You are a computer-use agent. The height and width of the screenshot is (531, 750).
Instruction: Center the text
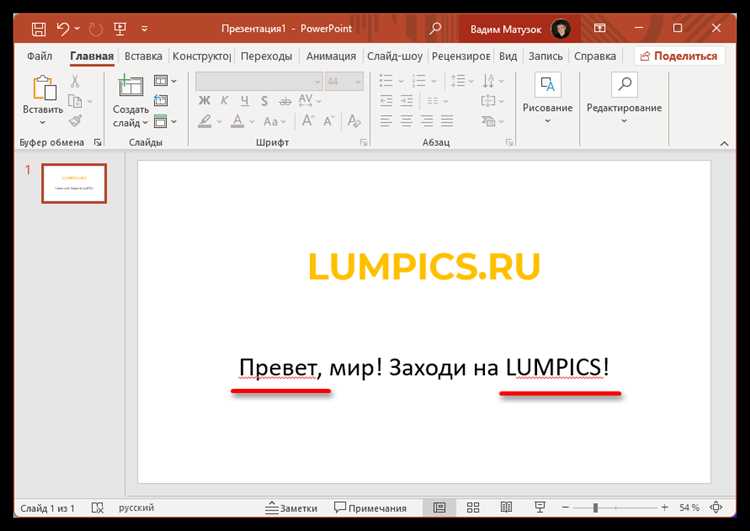pyautogui.click(x=406, y=121)
